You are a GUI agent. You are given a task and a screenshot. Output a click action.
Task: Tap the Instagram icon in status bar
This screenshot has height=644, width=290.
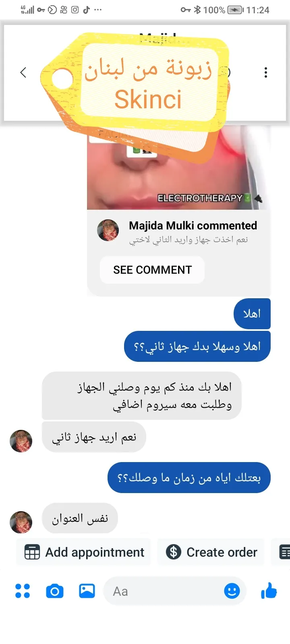(x=75, y=10)
